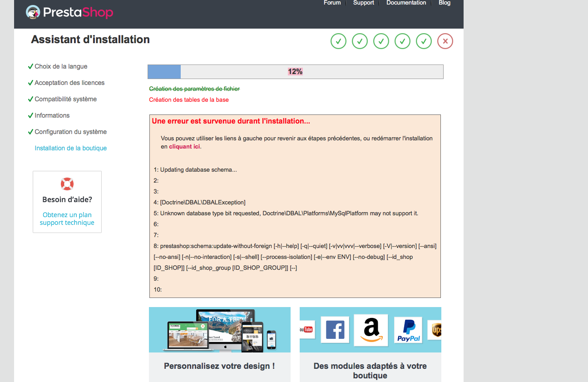Screen dimensions: 588x382
Task: Click the PayPal module icon
Action: (408, 330)
